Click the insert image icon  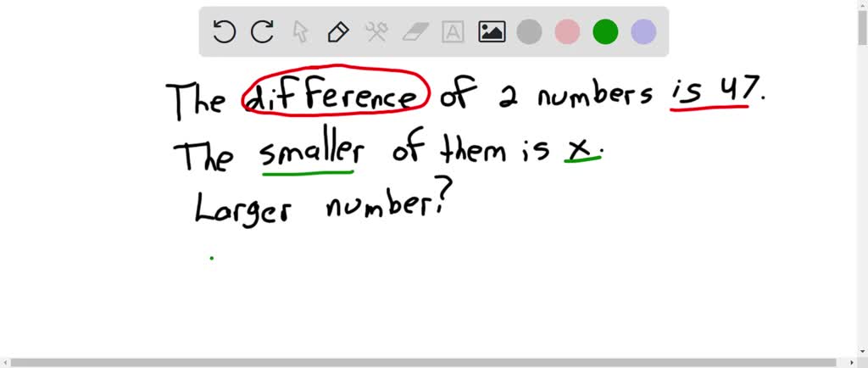tap(492, 32)
